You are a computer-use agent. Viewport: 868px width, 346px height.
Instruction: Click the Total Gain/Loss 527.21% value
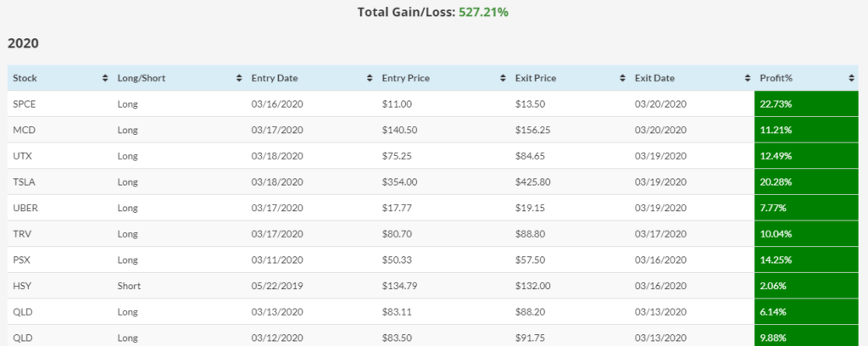[x=483, y=12]
